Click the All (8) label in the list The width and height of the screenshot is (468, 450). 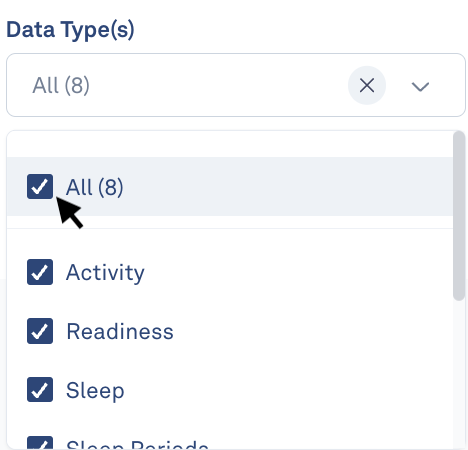[95, 187]
